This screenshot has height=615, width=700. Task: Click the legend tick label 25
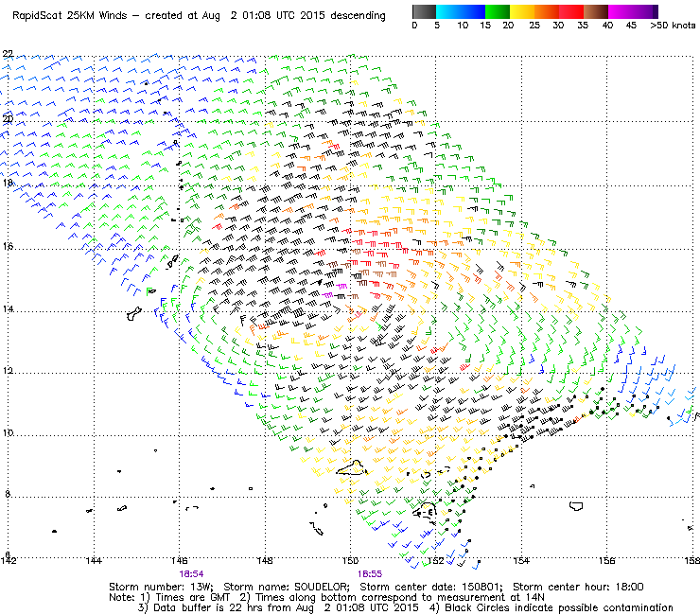coord(534,26)
